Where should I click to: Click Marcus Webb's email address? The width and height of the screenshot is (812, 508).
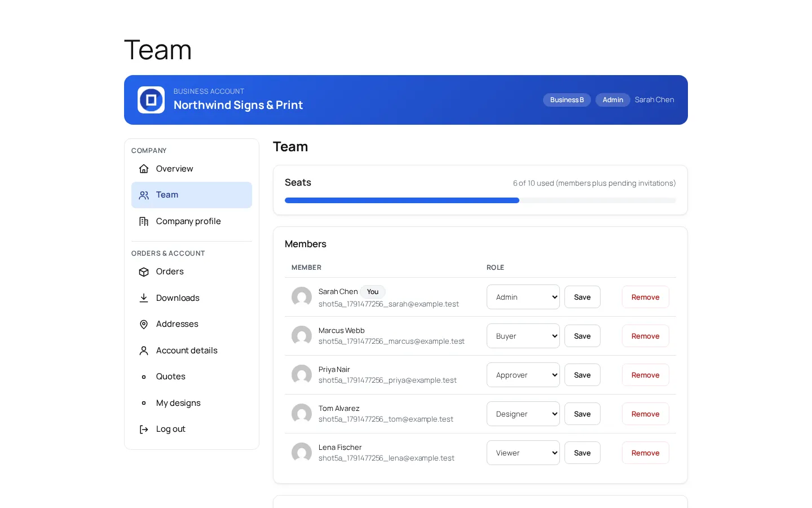(x=391, y=341)
